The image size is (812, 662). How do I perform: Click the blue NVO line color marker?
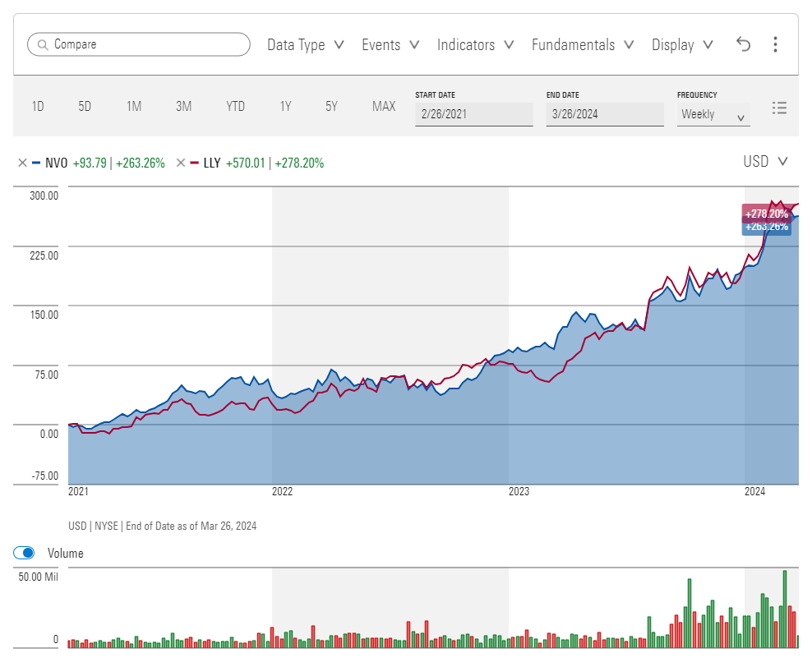click(x=36, y=163)
